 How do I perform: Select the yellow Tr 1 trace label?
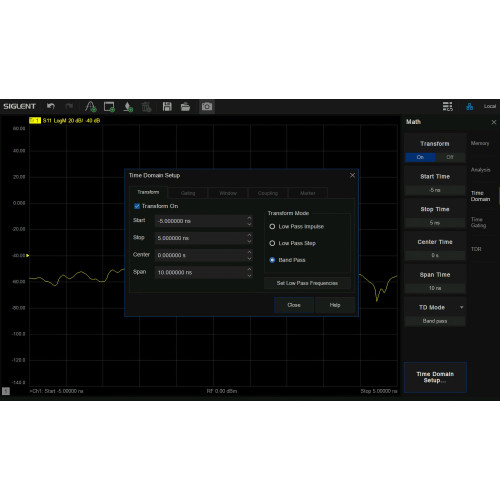coord(35,120)
